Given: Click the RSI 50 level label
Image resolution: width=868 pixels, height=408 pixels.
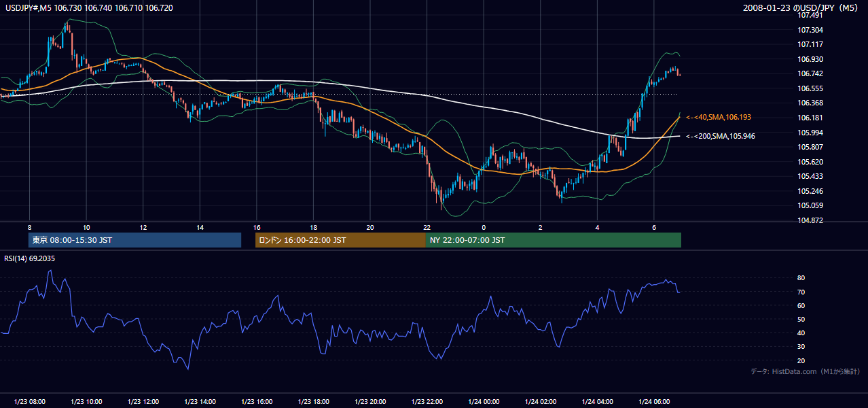Looking at the screenshot, I should pyautogui.click(x=801, y=320).
